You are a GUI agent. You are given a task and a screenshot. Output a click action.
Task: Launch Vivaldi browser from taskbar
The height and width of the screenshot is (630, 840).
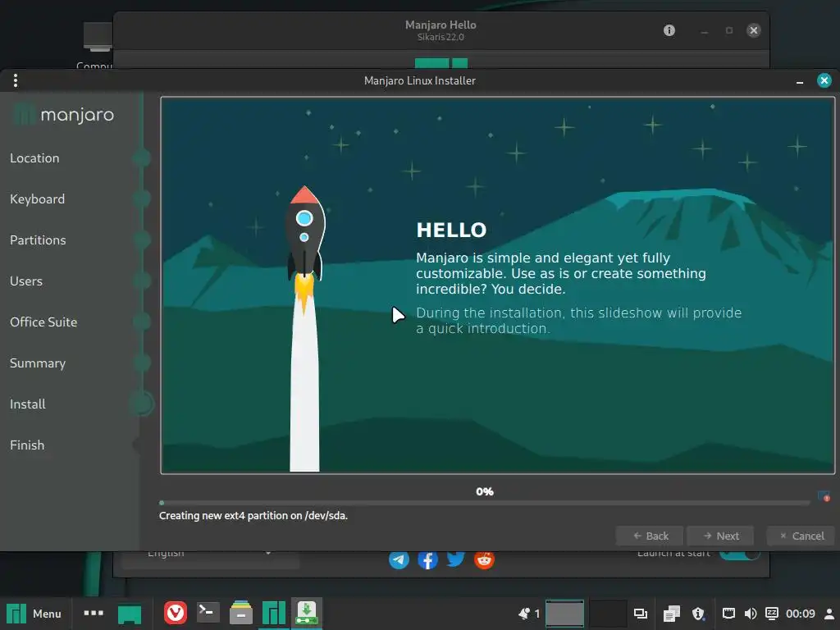coord(176,613)
